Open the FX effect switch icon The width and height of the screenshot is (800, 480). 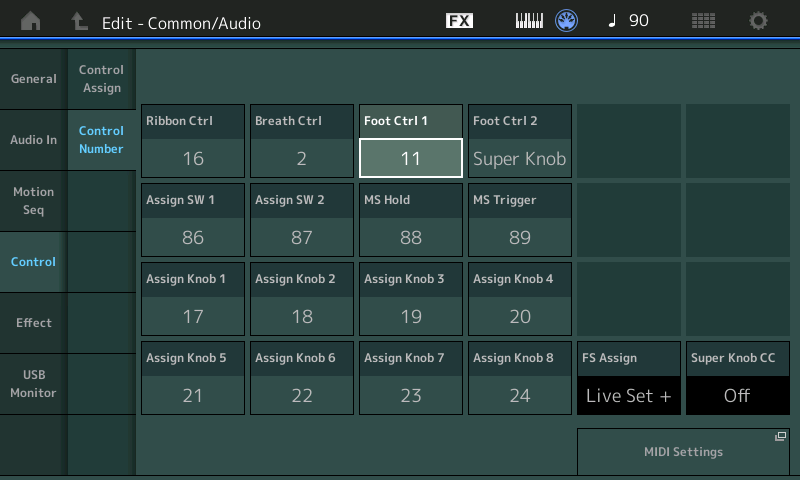click(x=459, y=21)
